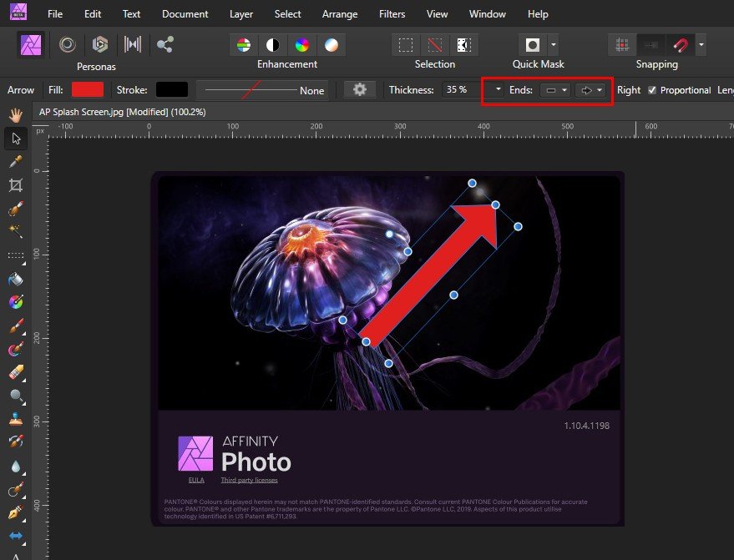
Task: Open the stroke line style None selector
Action: (263, 90)
